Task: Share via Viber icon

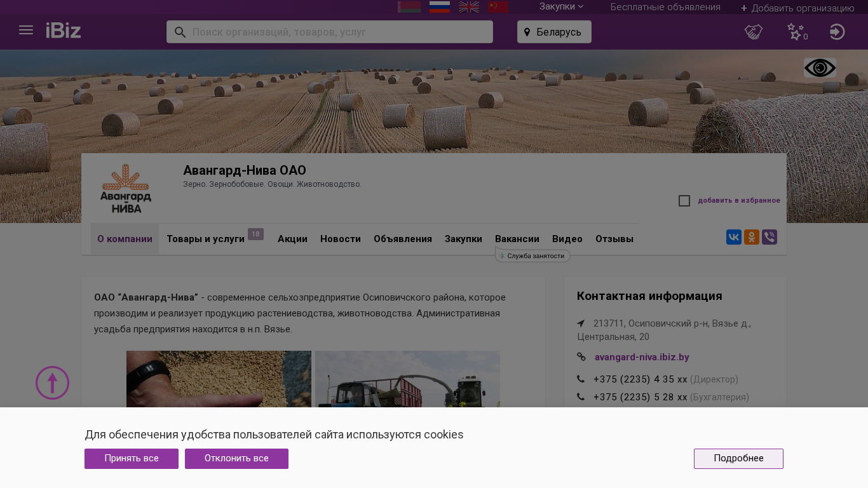Action: coord(770,238)
